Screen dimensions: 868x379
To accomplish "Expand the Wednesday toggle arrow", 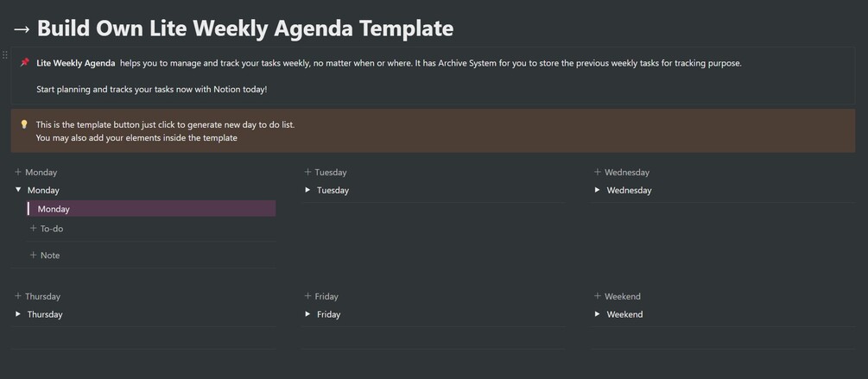I will click(x=598, y=190).
